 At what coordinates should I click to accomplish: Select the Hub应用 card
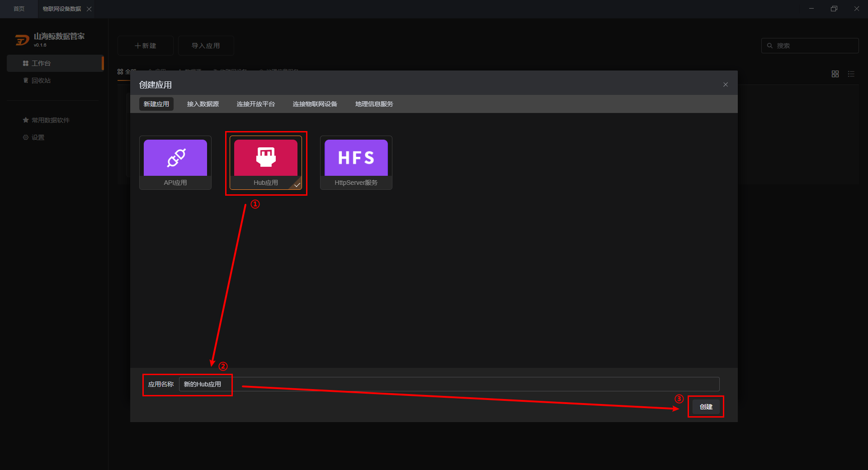click(266, 163)
